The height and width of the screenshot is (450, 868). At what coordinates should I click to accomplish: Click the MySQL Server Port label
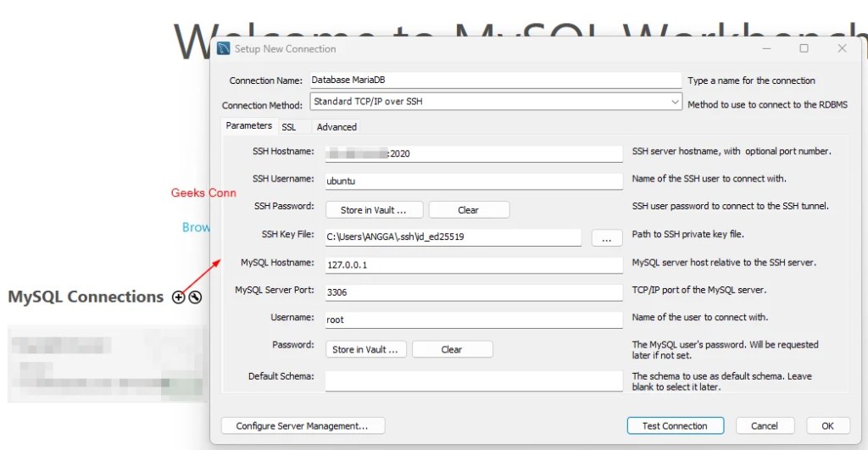(x=275, y=290)
